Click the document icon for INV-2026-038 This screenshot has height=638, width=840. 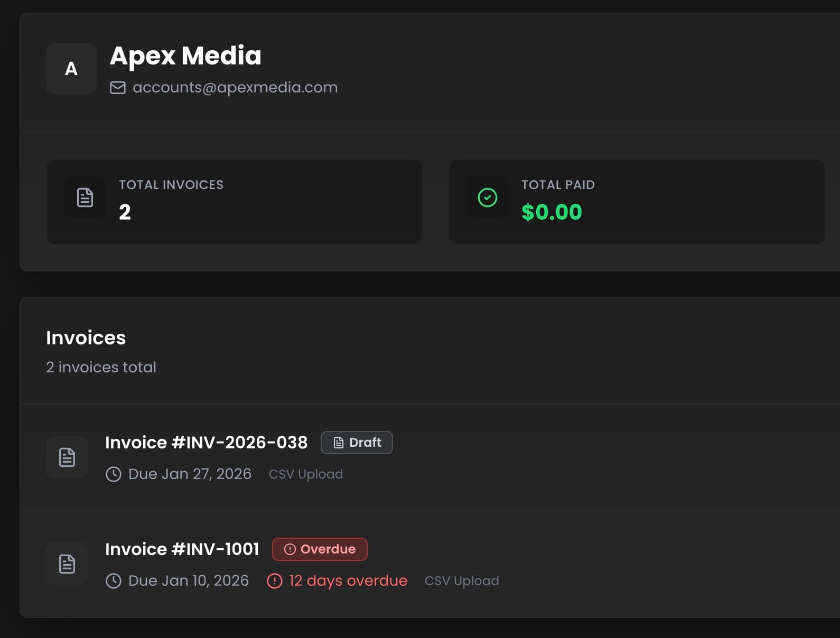coord(67,457)
